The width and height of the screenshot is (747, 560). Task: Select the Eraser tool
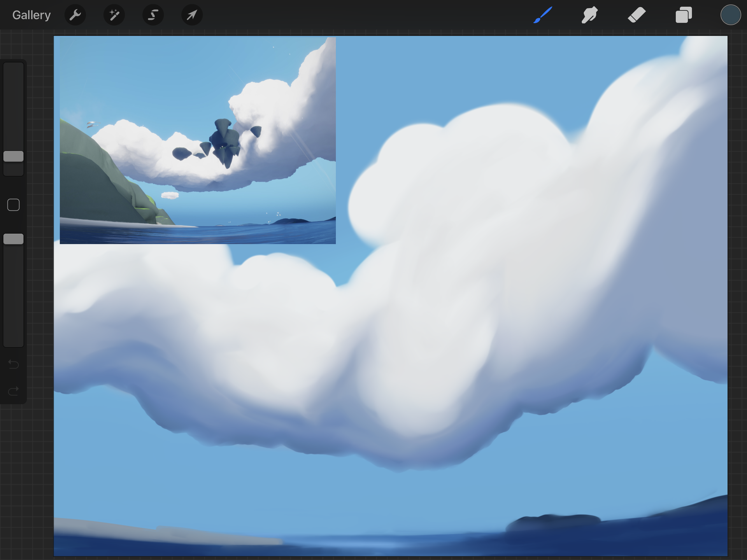[x=637, y=15]
